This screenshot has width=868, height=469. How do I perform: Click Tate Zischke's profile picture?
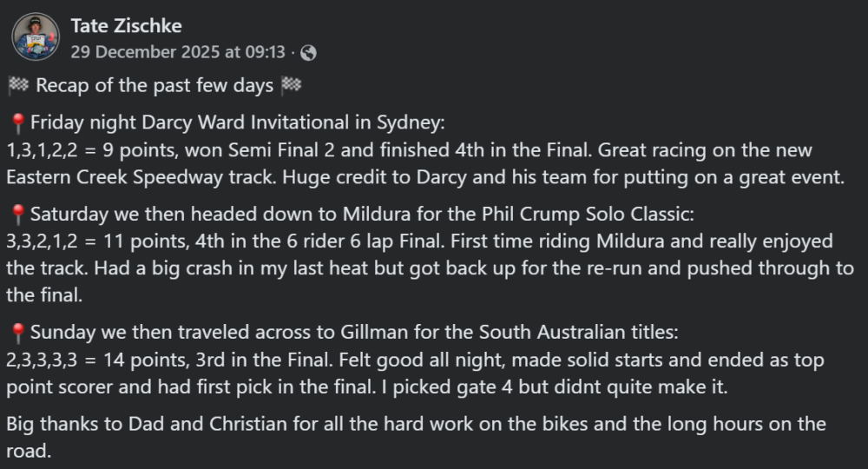pos(36,36)
